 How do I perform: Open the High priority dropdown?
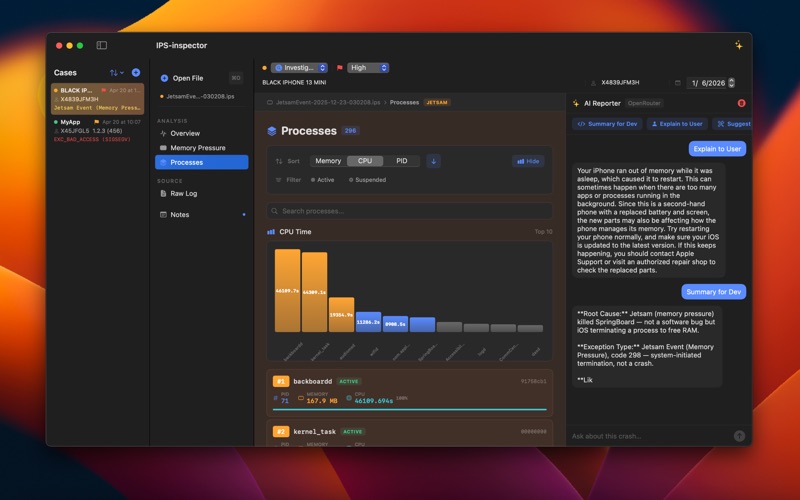point(368,67)
